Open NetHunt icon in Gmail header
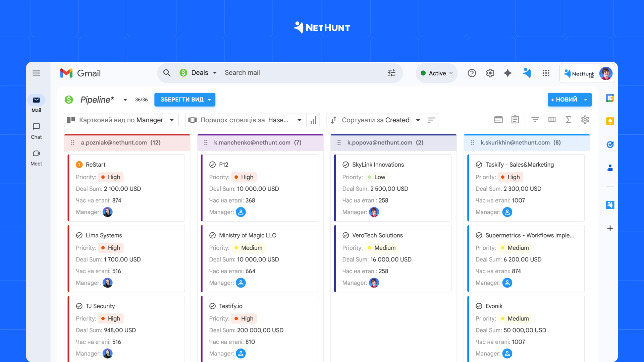Screen dimensions: 644x362 click(527, 73)
